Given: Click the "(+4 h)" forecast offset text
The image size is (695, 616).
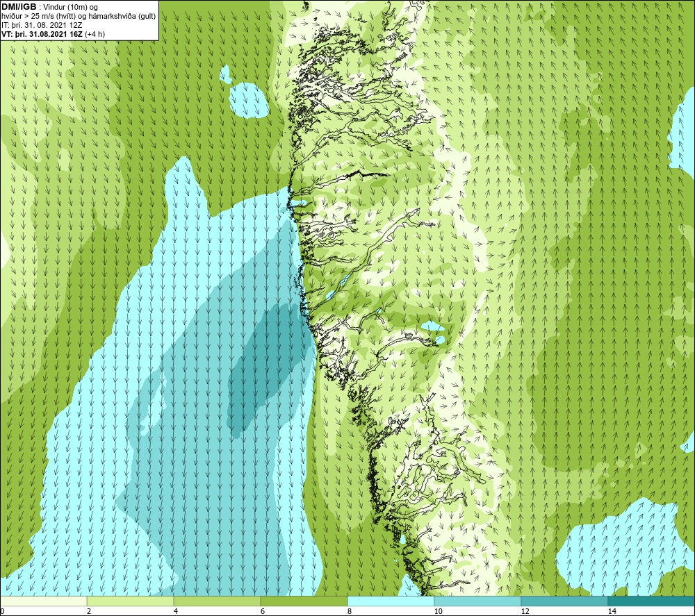Looking at the screenshot, I should pyautogui.click(x=95, y=34).
